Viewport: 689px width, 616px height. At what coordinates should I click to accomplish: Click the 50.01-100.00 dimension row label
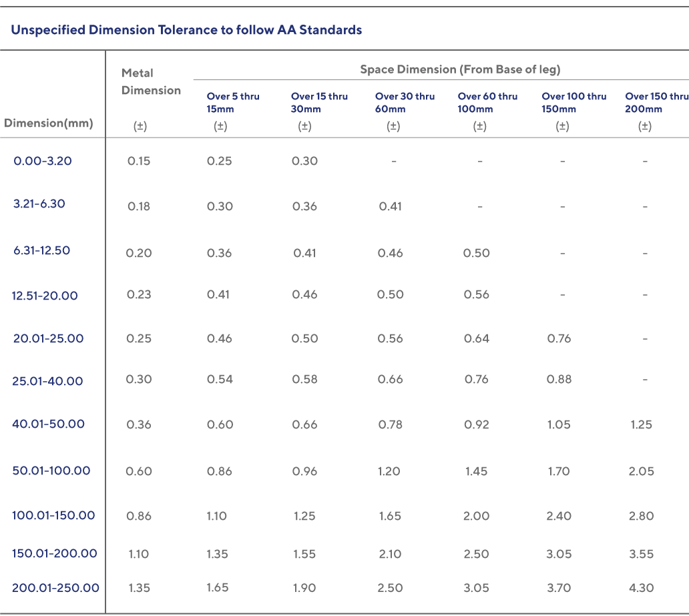51,471
